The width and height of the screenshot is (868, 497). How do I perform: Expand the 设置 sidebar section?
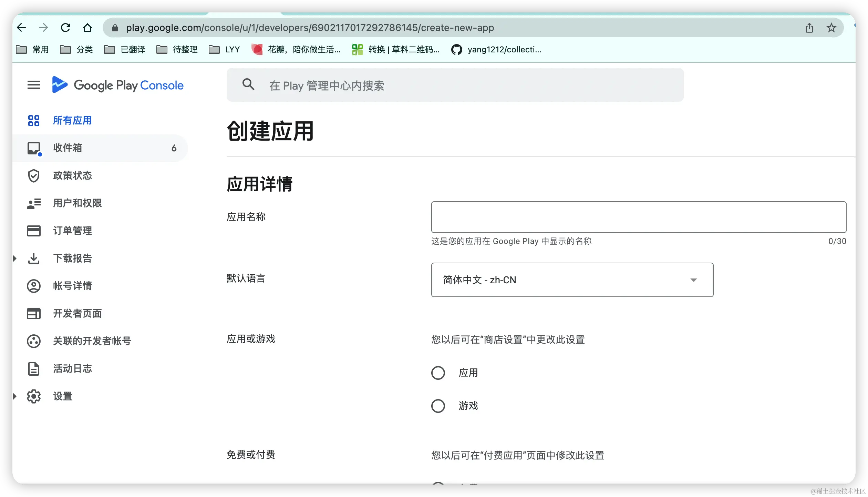click(x=14, y=396)
